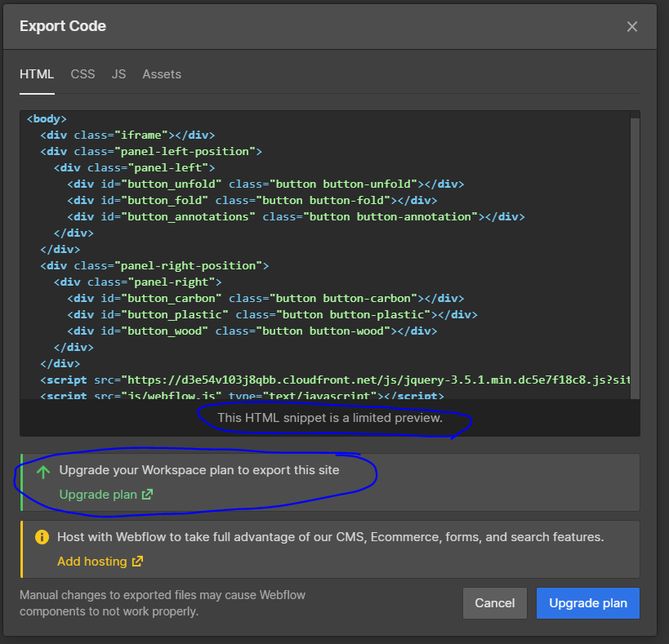
Task: Click the blue Upgrade plan button
Action: click(588, 603)
